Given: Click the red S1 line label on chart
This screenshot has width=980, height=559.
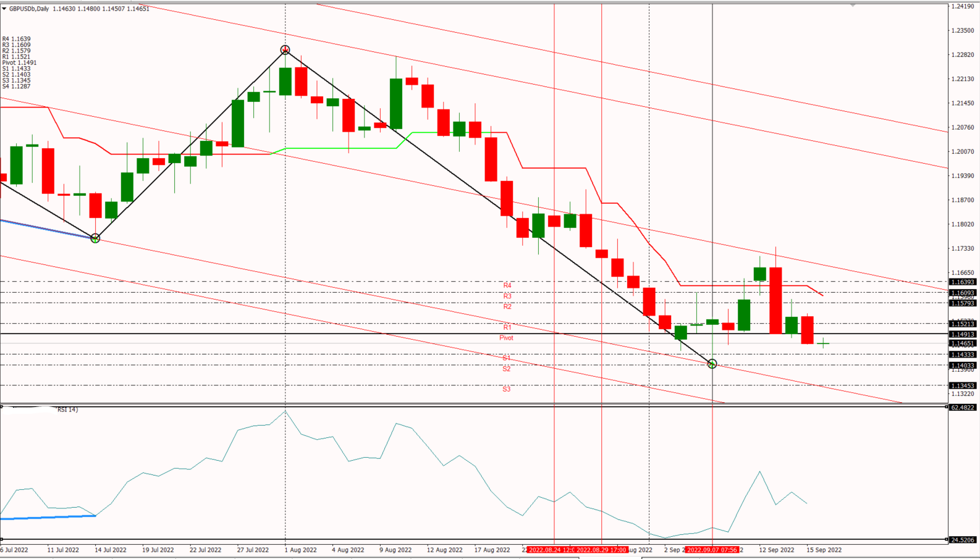Looking at the screenshot, I should pos(507,358).
